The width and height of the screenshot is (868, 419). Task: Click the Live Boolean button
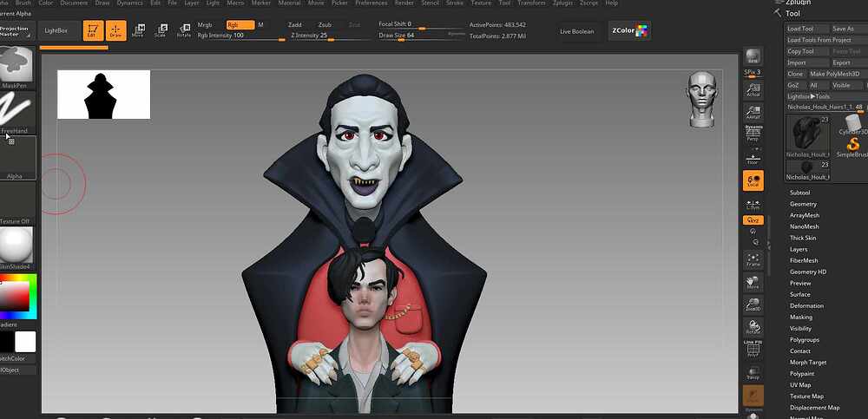coord(577,31)
